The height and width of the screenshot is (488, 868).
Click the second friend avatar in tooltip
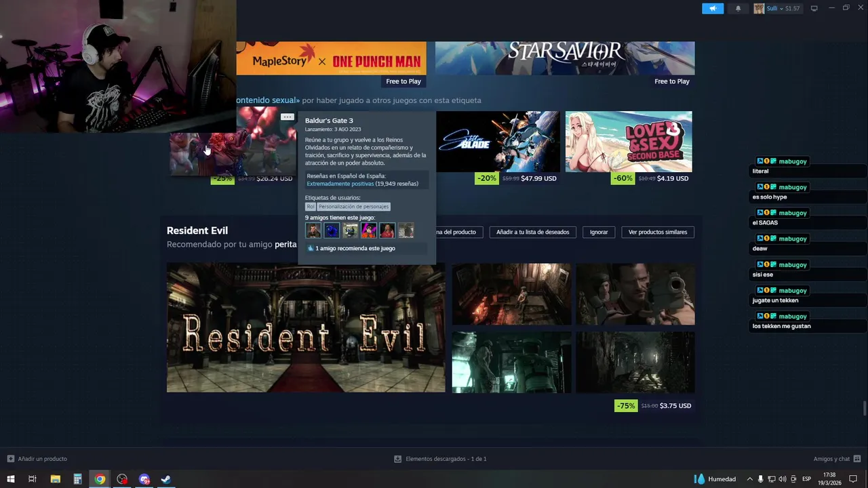[332, 230]
